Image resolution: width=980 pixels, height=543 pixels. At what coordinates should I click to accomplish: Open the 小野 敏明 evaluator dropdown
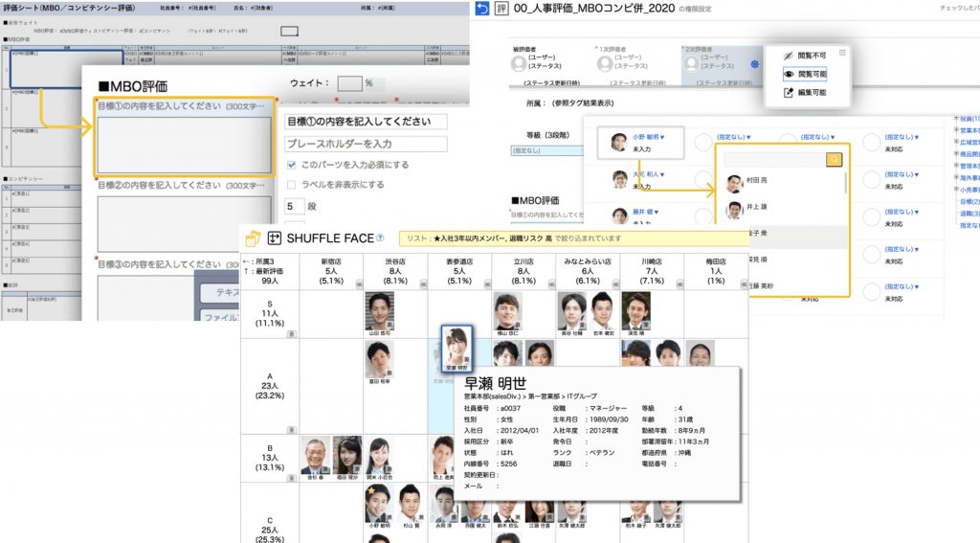click(x=648, y=138)
